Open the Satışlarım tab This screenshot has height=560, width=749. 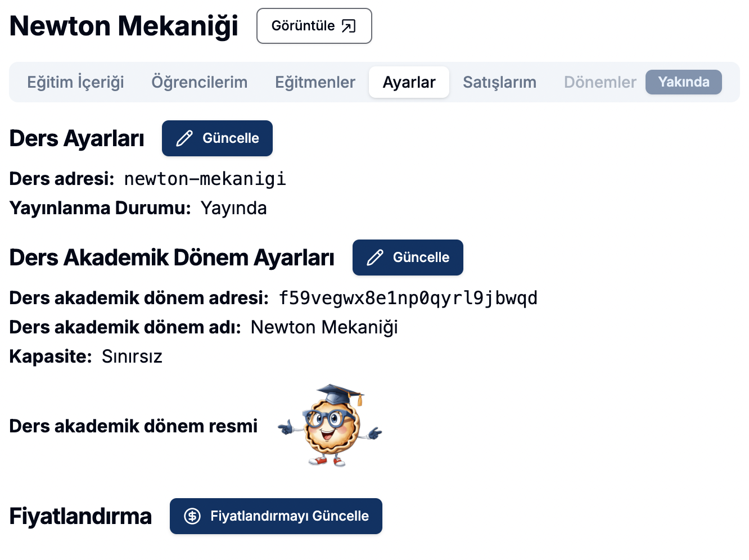(499, 82)
